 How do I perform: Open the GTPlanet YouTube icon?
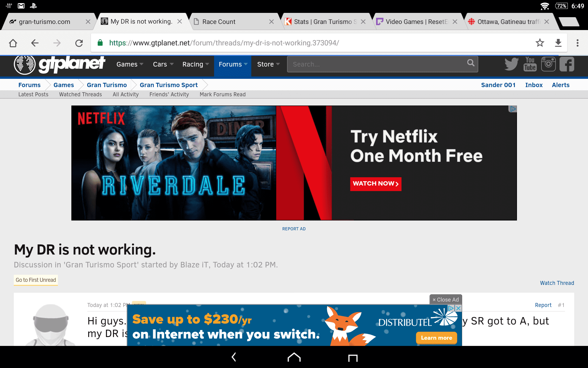(530, 64)
